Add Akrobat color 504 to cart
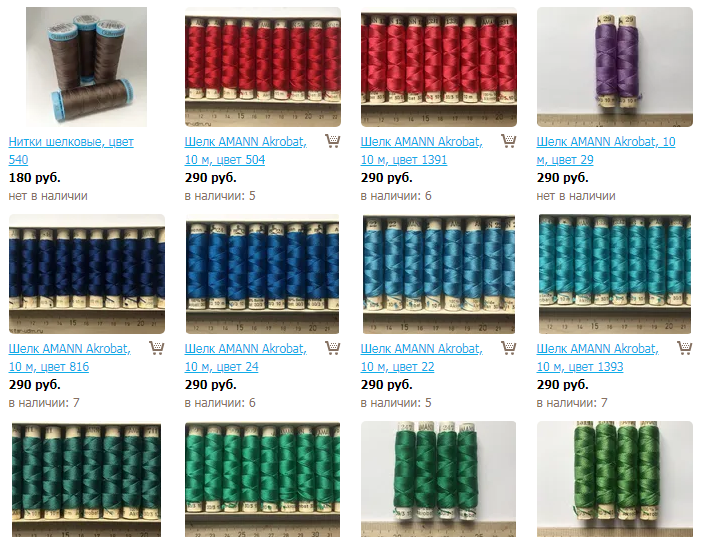This screenshot has height=537, width=703. pos(333,141)
